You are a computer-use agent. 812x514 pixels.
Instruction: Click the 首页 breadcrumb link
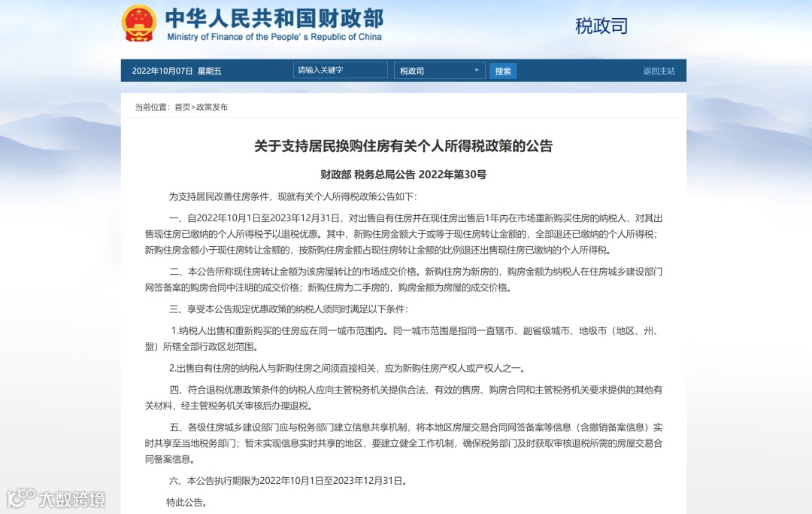(182, 108)
